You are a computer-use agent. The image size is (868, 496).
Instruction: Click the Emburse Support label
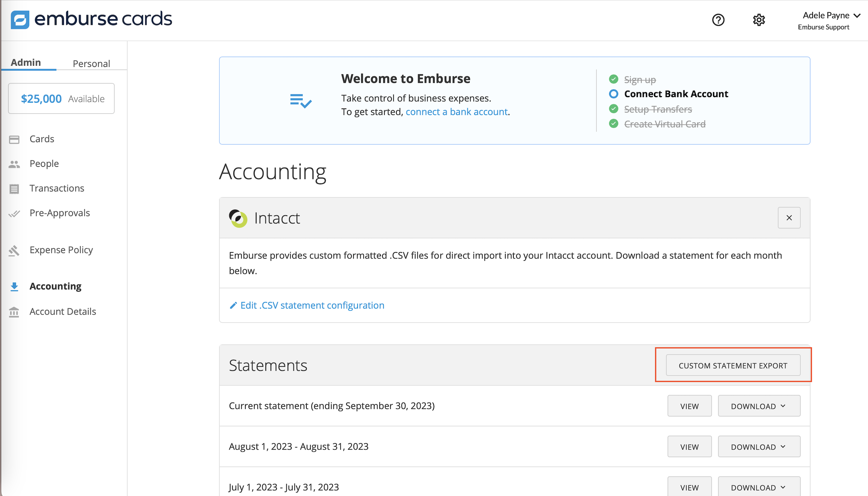point(824,27)
